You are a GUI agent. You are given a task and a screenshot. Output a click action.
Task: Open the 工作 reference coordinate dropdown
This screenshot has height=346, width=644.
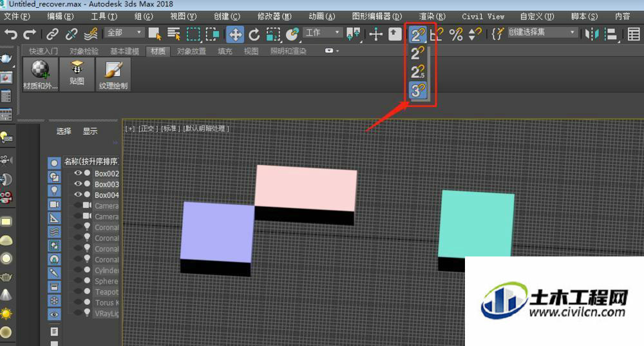tap(323, 32)
